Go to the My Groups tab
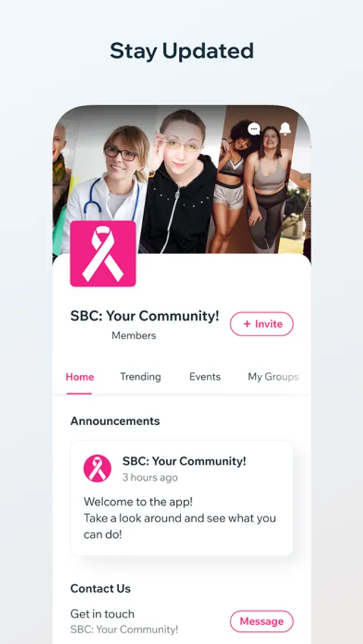This screenshot has width=363, height=644. point(273,376)
